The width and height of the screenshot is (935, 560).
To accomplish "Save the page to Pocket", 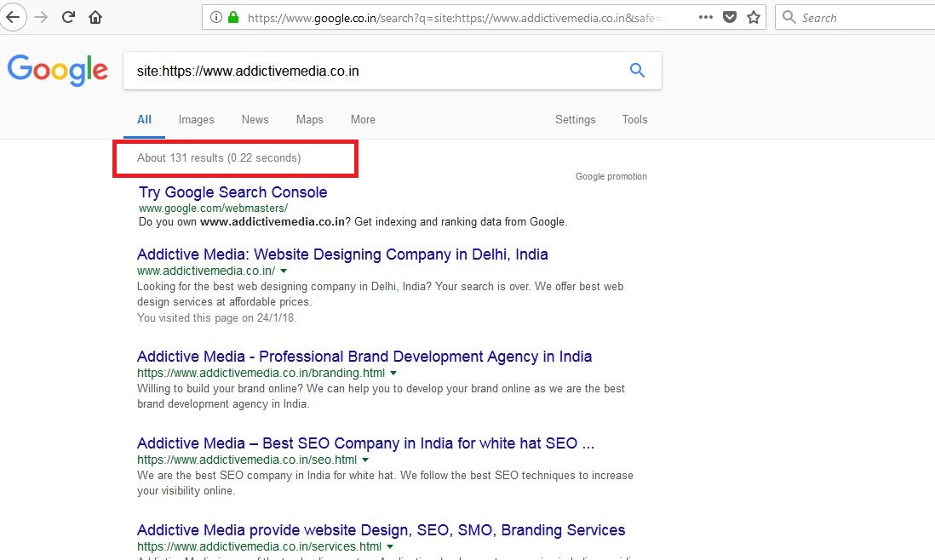I will click(730, 17).
